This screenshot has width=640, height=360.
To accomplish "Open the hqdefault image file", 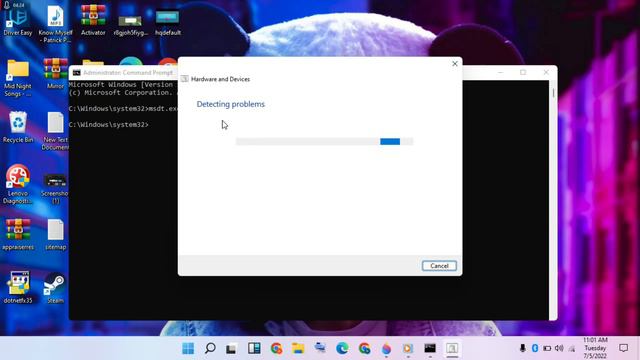I will coord(167,22).
